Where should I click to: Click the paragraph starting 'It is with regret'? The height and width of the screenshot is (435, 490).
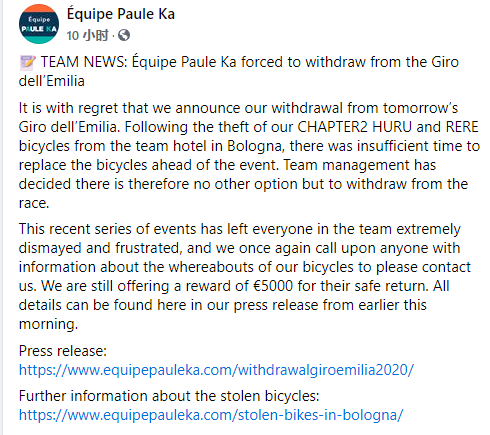tap(249, 155)
